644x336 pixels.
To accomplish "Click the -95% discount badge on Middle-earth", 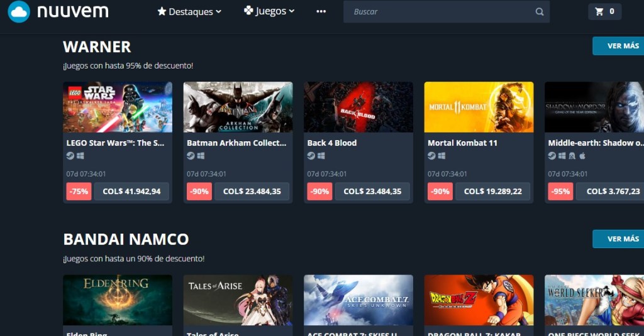I will pyautogui.click(x=560, y=192).
